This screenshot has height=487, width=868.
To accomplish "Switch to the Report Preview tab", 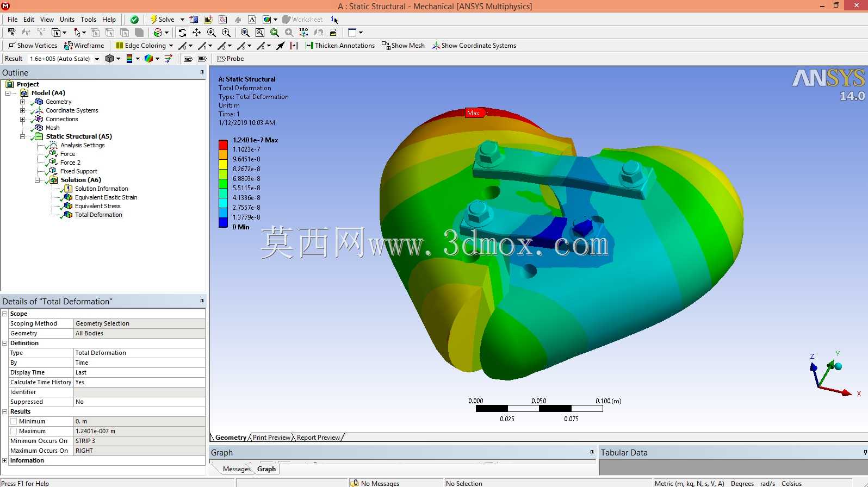I will [318, 438].
